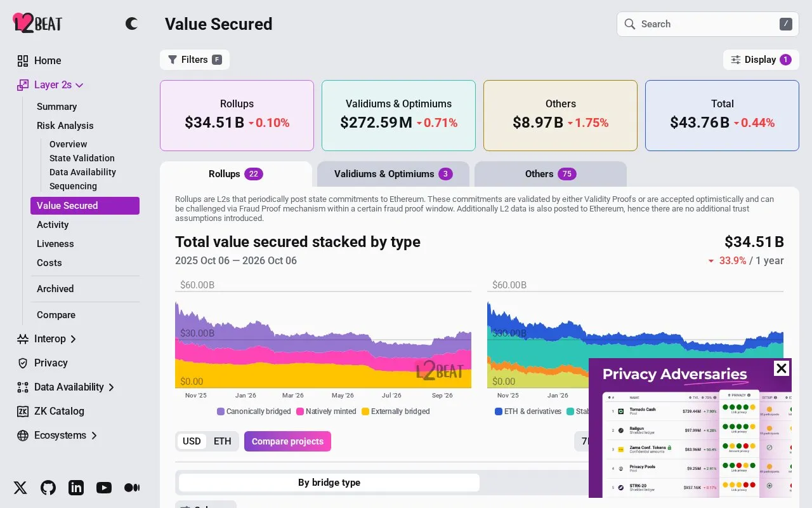This screenshot has width=812, height=508.
Task: Open the Interop sidebar icon
Action: 23,338
